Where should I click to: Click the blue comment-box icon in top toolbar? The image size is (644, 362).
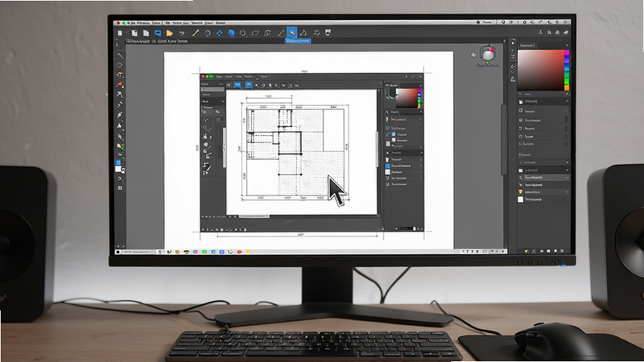coord(158,33)
